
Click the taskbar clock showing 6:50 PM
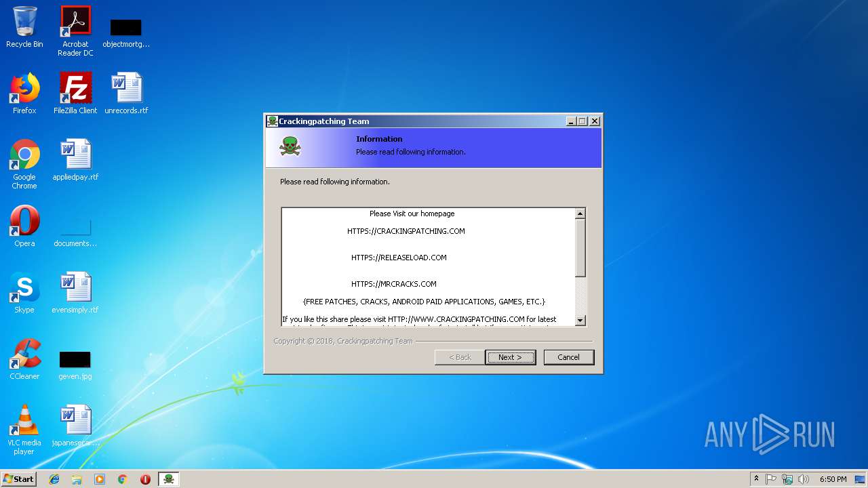[833, 479]
